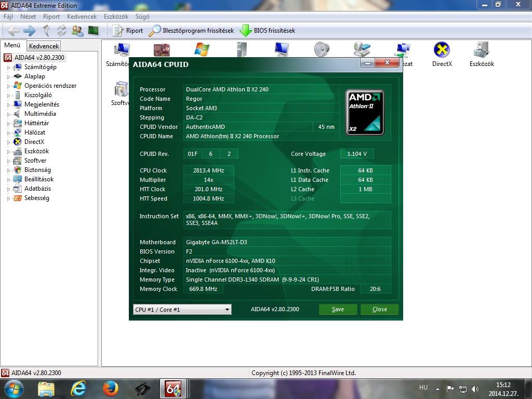Click the HU language indicator in the tray
The height and width of the screenshot is (399, 532).
click(x=423, y=388)
